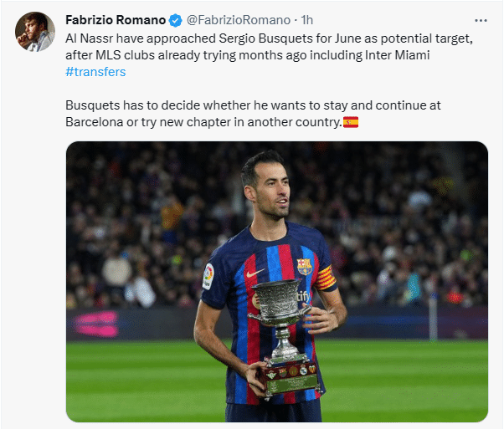Click the blue verified badge
The width and height of the screenshot is (504, 429).
(x=175, y=20)
